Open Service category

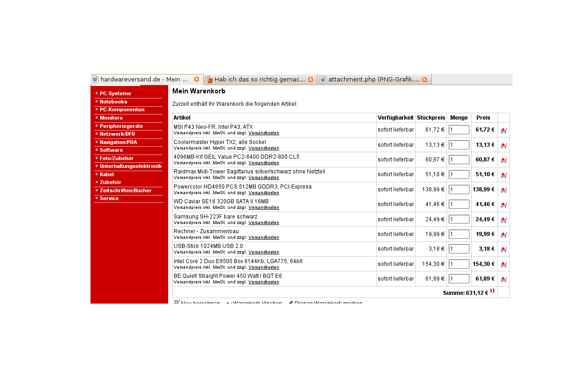[109, 198]
